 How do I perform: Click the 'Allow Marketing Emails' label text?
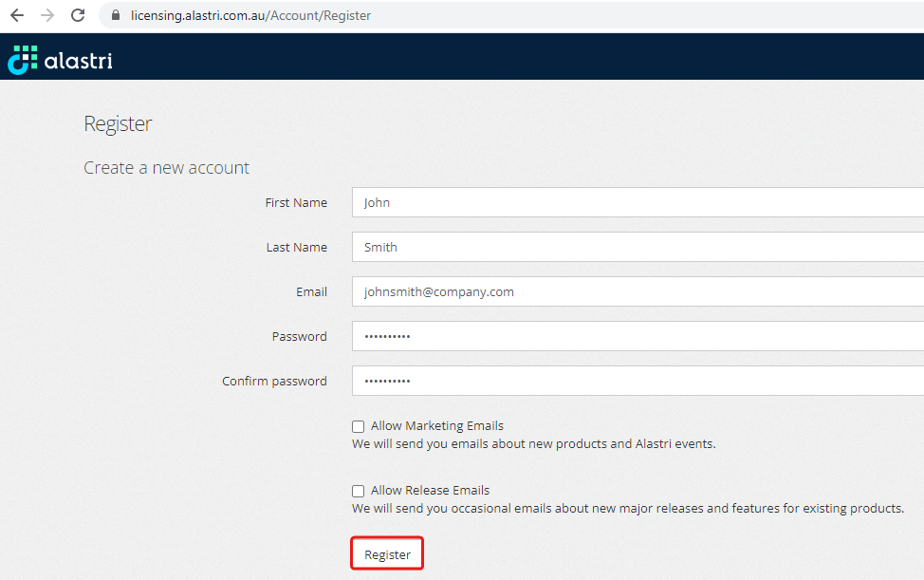coord(437,425)
